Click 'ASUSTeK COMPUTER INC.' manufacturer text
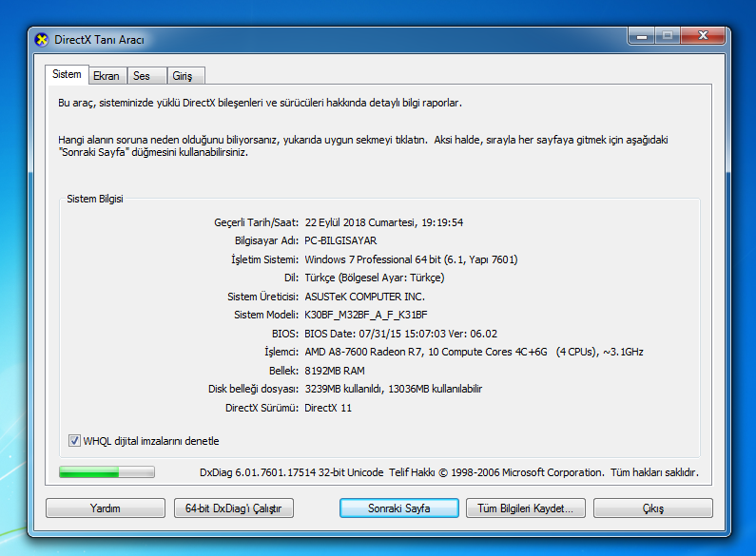 pyautogui.click(x=364, y=297)
